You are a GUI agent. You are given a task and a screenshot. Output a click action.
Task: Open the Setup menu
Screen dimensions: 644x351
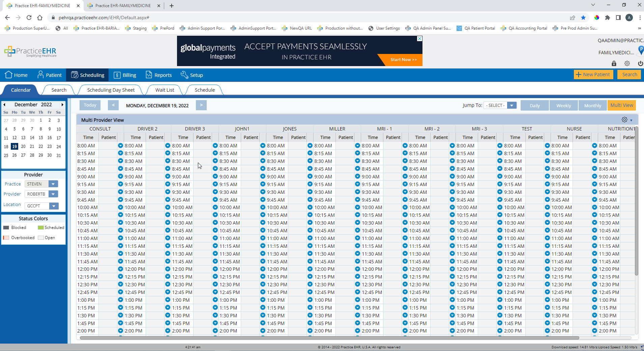click(192, 75)
